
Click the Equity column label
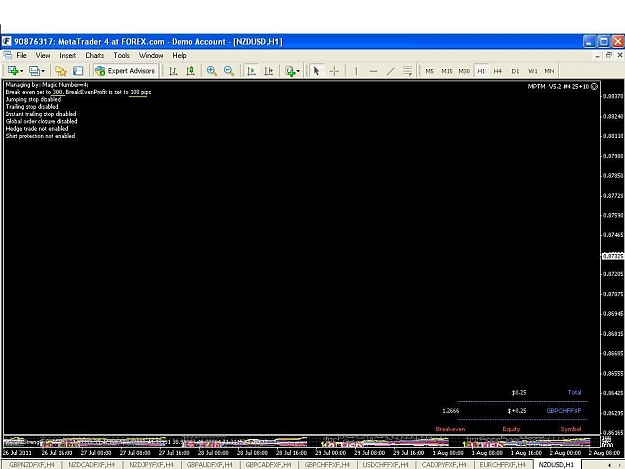(511, 429)
